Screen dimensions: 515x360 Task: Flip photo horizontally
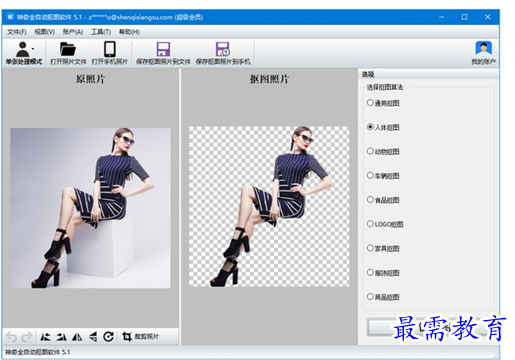[77, 337]
